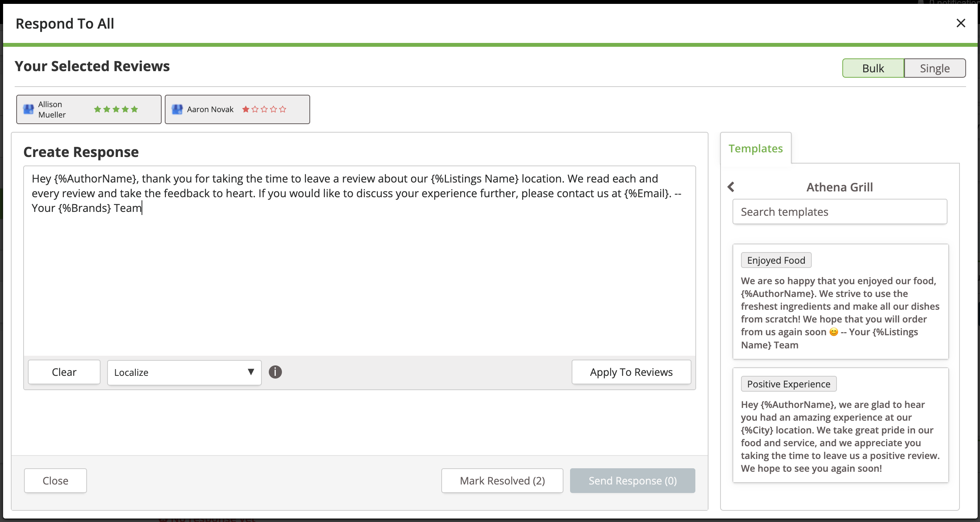980x522 pixels.
Task: Focus the Search templates field
Action: [x=840, y=212]
